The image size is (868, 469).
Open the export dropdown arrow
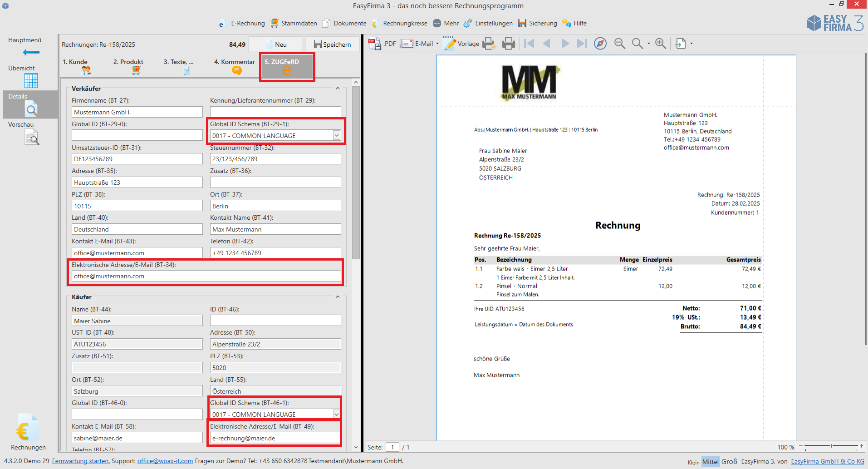coord(691,44)
